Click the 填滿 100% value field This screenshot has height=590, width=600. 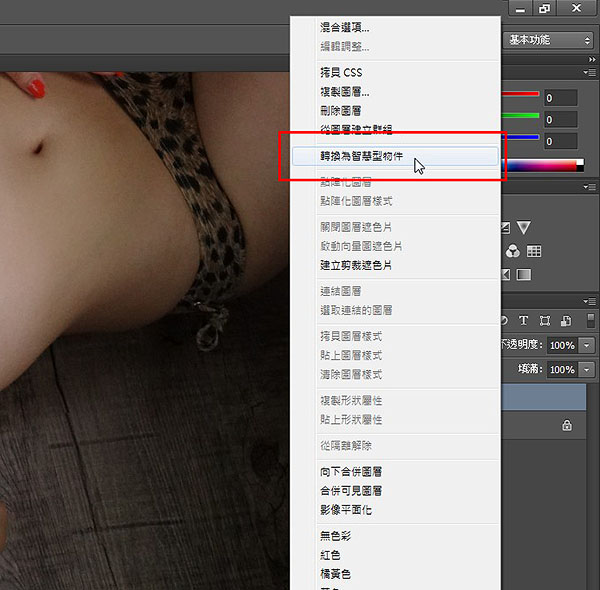coord(562,369)
